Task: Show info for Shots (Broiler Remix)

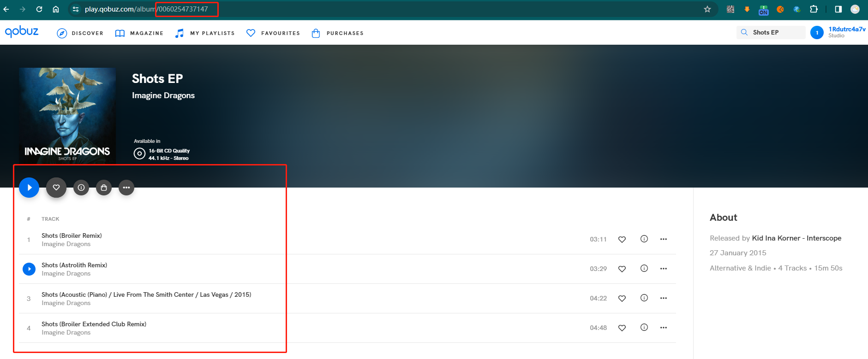Action: 644,239
